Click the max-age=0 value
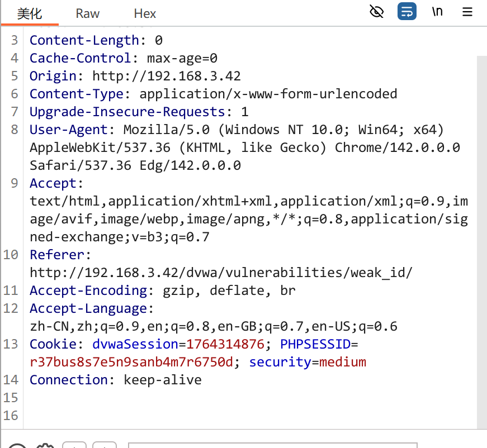Screen dimensions: 487x448 pos(182,58)
